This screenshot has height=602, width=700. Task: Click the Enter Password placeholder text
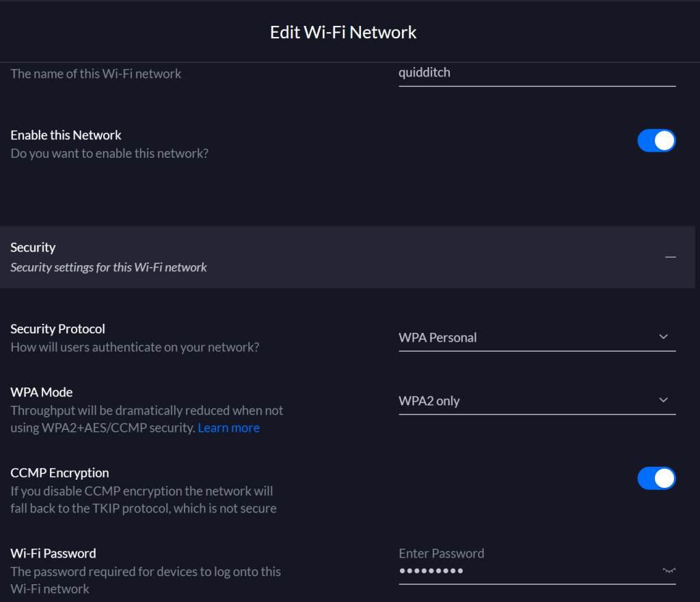(x=441, y=553)
